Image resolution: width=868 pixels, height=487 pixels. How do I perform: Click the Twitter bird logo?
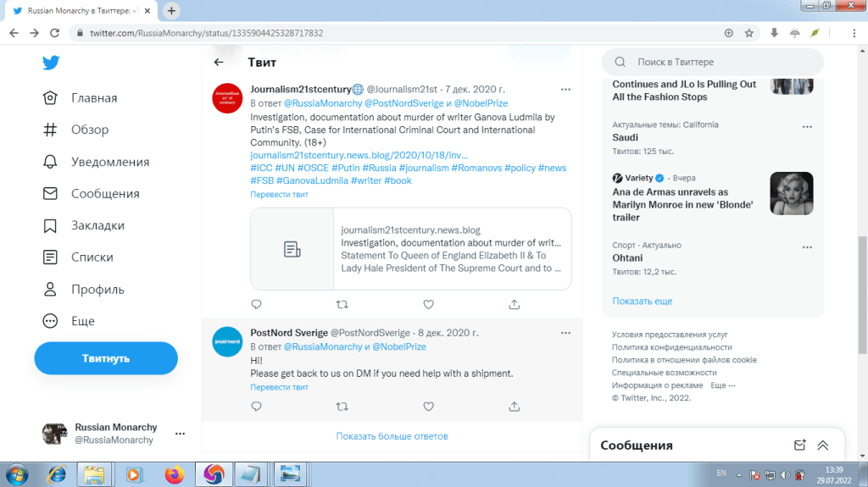(x=52, y=64)
